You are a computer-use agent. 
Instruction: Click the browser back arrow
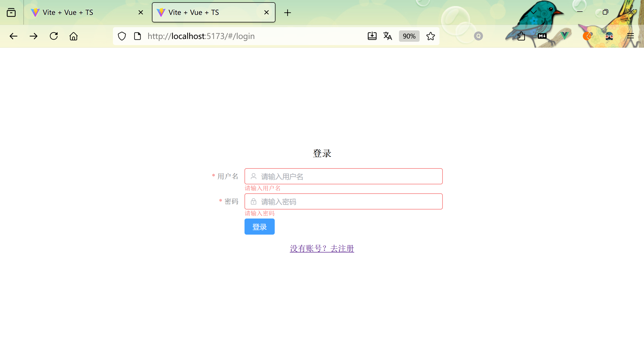click(13, 36)
